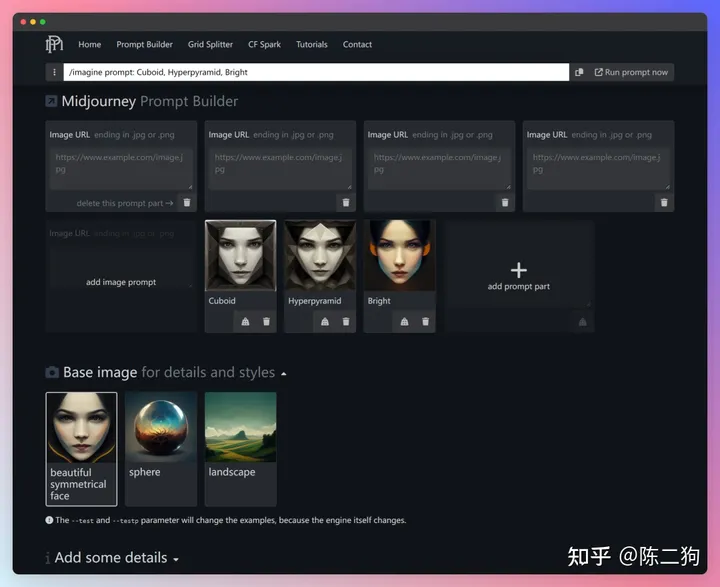720x587 pixels.
Task: Open the three-dot menu beside the prompt field
Action: click(54, 72)
